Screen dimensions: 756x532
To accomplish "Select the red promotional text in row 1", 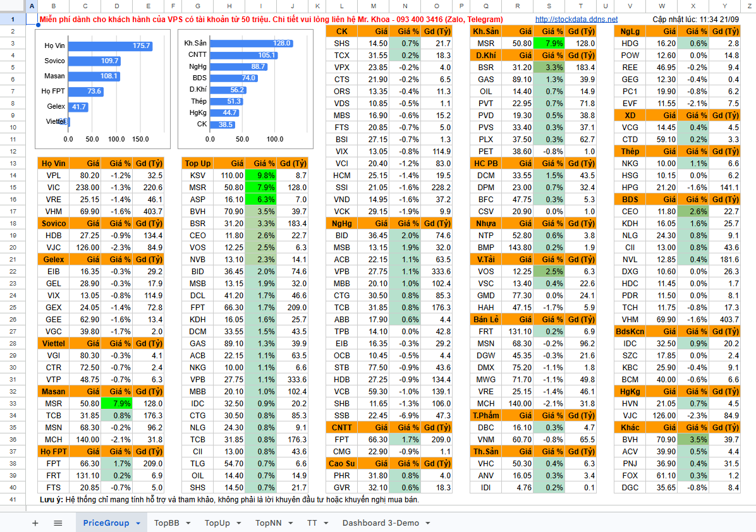I will pos(271,20).
